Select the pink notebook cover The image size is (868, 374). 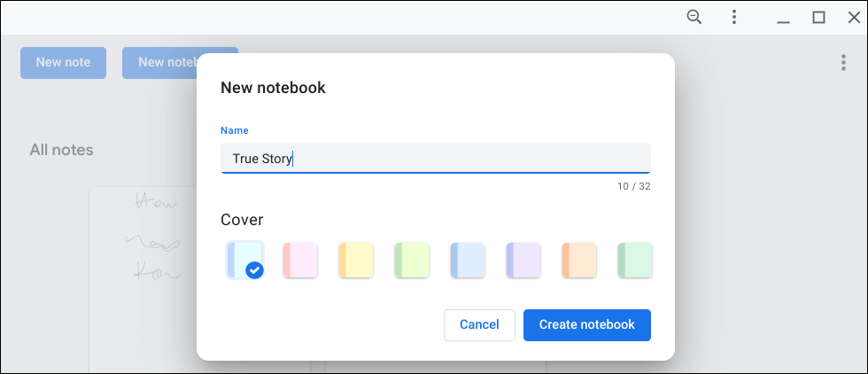(300, 260)
